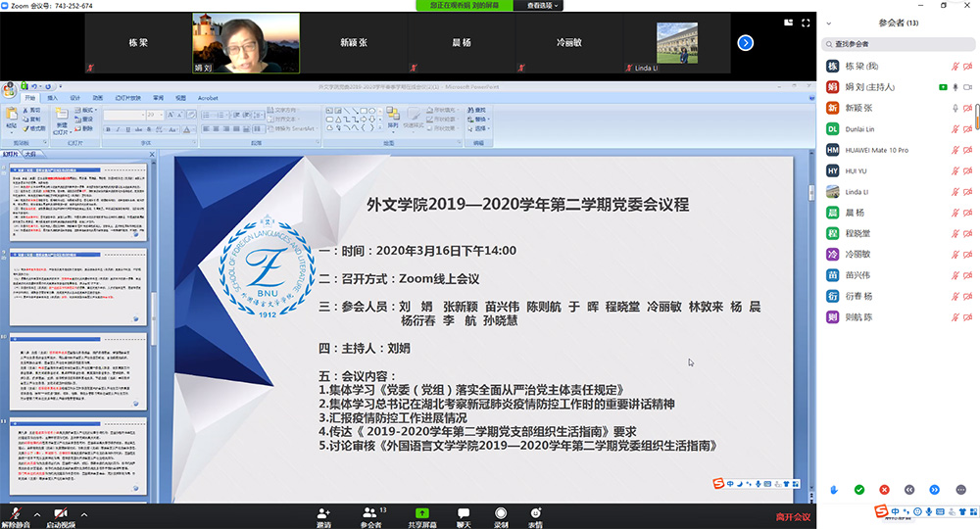This screenshot has height=529, width=980.
Task: Unmute microphone with 解除静音 button
Action: click(17, 514)
